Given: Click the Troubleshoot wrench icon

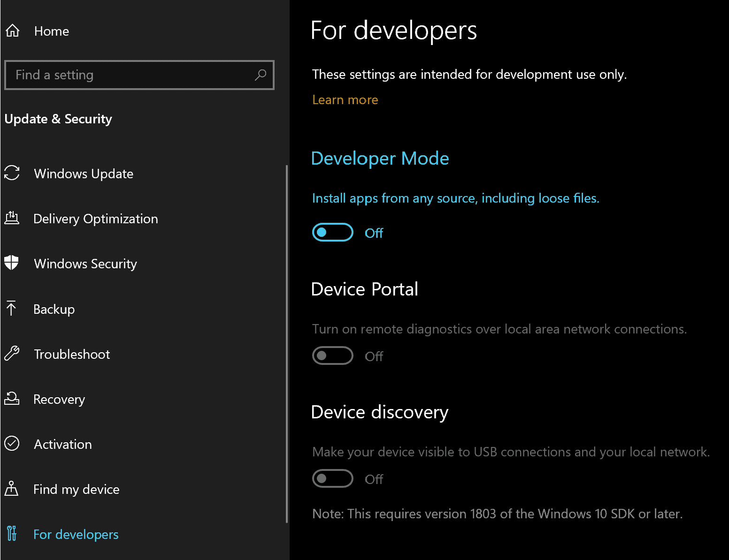Looking at the screenshot, I should click(12, 353).
